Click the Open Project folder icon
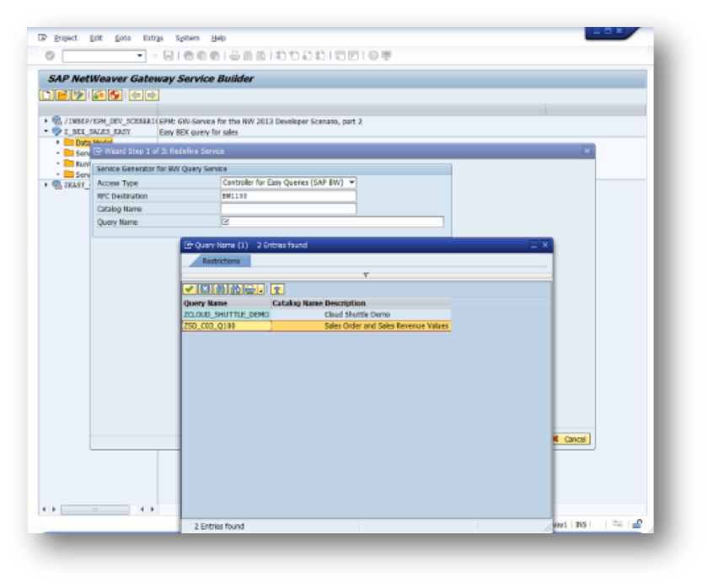The image size is (708, 588). [62, 95]
